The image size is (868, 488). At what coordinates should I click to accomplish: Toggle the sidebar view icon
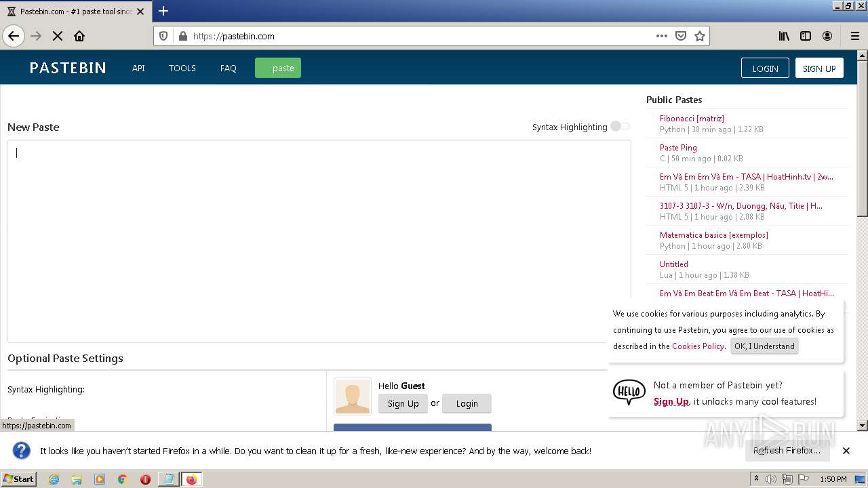pos(806,36)
